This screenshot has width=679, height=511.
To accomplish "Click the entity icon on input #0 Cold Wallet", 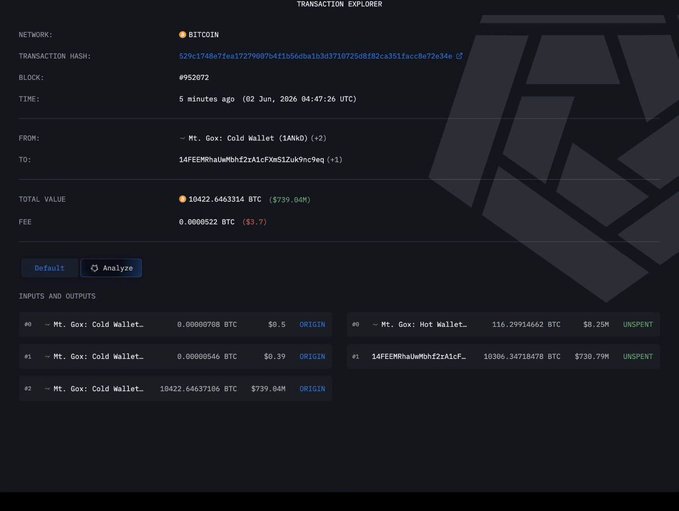I will [x=47, y=324].
